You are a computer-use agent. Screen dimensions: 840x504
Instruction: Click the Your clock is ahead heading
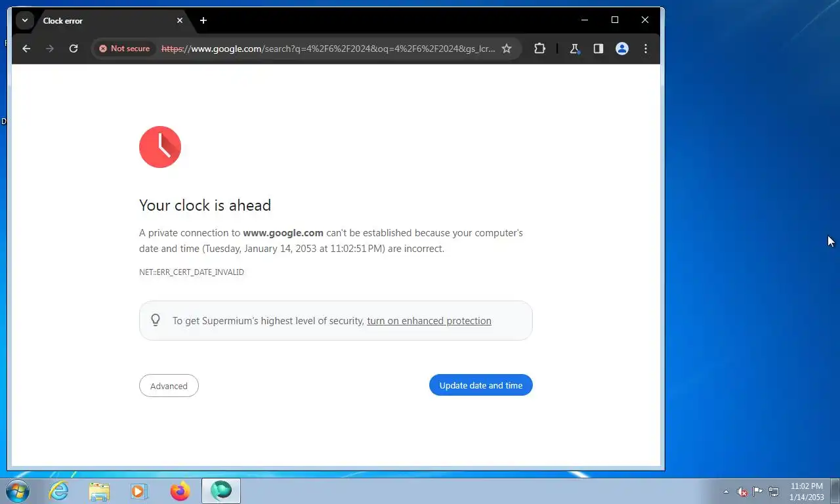click(x=205, y=205)
